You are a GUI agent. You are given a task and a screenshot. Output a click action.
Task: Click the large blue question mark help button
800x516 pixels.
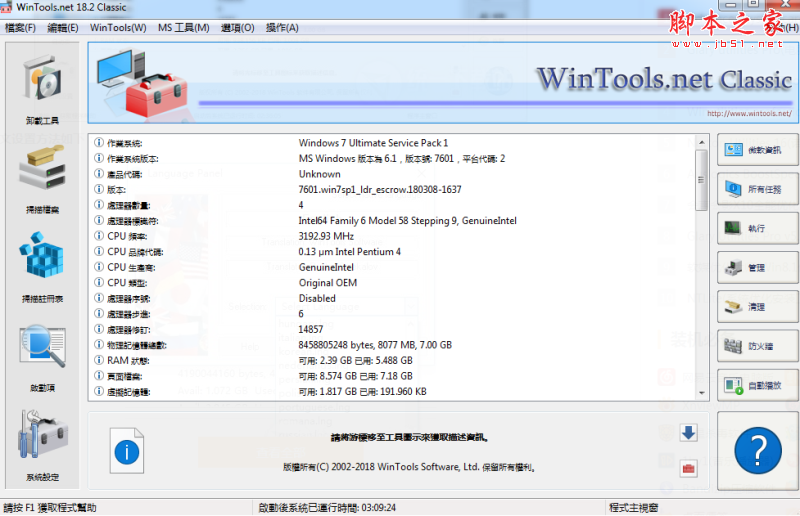coord(758,451)
